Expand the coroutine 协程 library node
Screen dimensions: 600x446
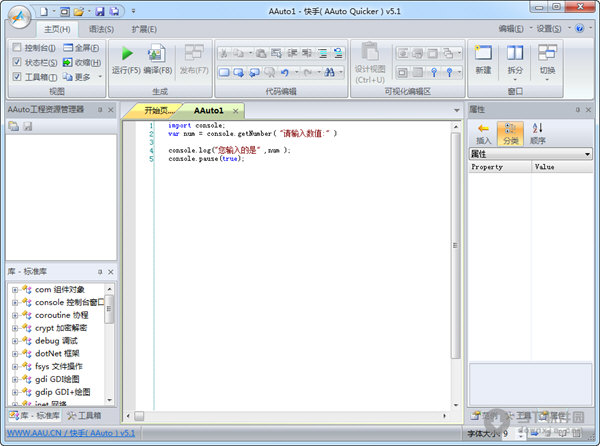(15, 316)
